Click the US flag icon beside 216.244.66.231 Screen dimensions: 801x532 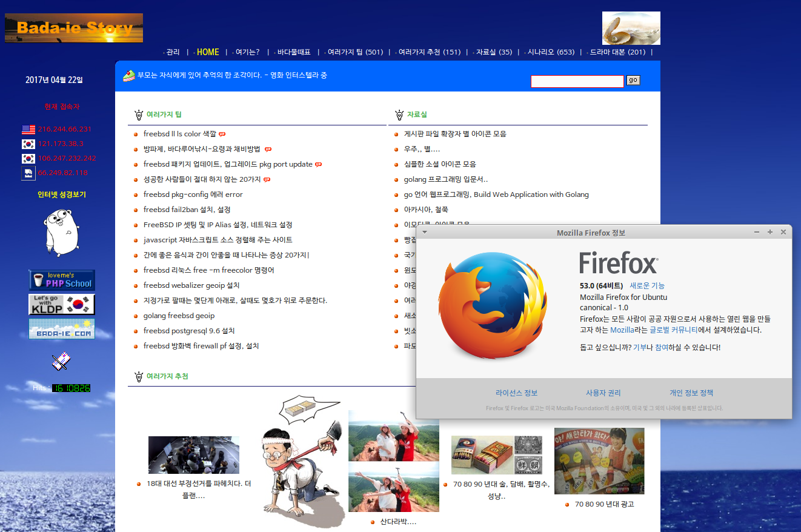[x=28, y=129]
